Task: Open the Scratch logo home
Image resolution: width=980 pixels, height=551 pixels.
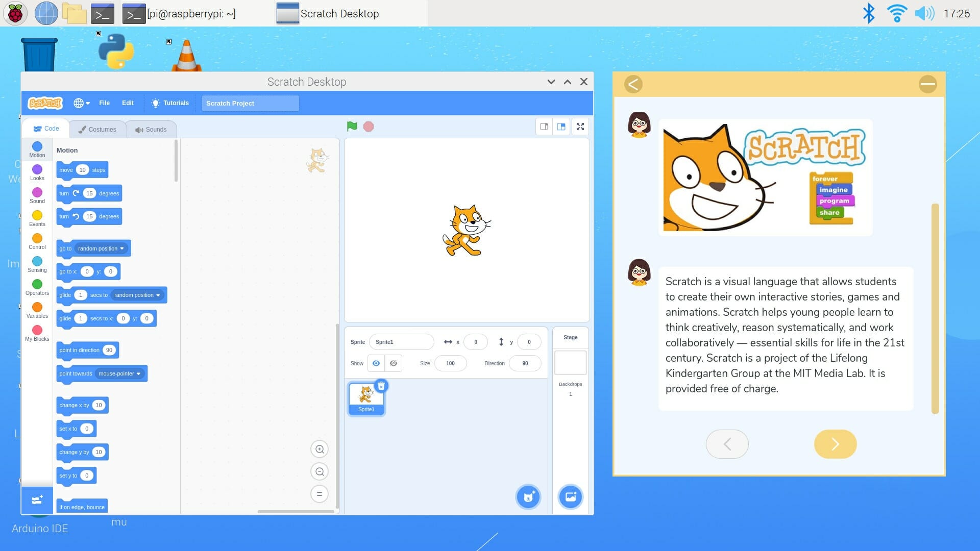Action: pos(45,103)
